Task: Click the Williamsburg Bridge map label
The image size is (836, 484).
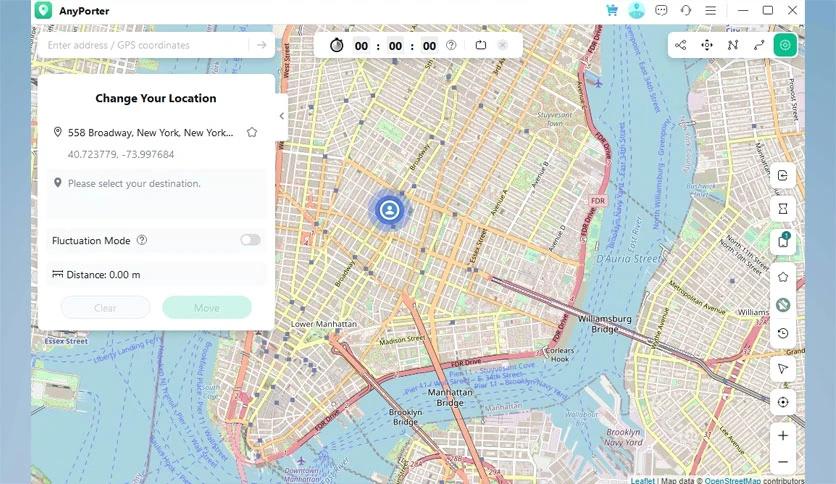Action: pyautogui.click(x=605, y=324)
